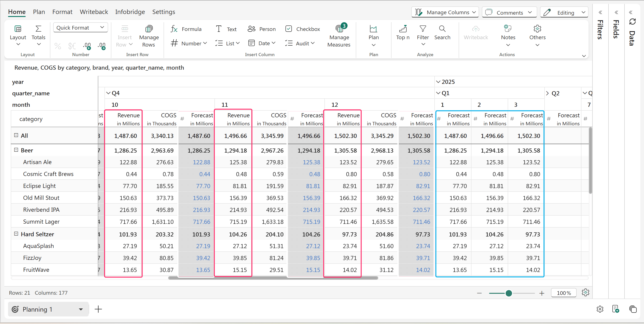
Task: Click the Search magnifier icon
Action: (x=442, y=29)
